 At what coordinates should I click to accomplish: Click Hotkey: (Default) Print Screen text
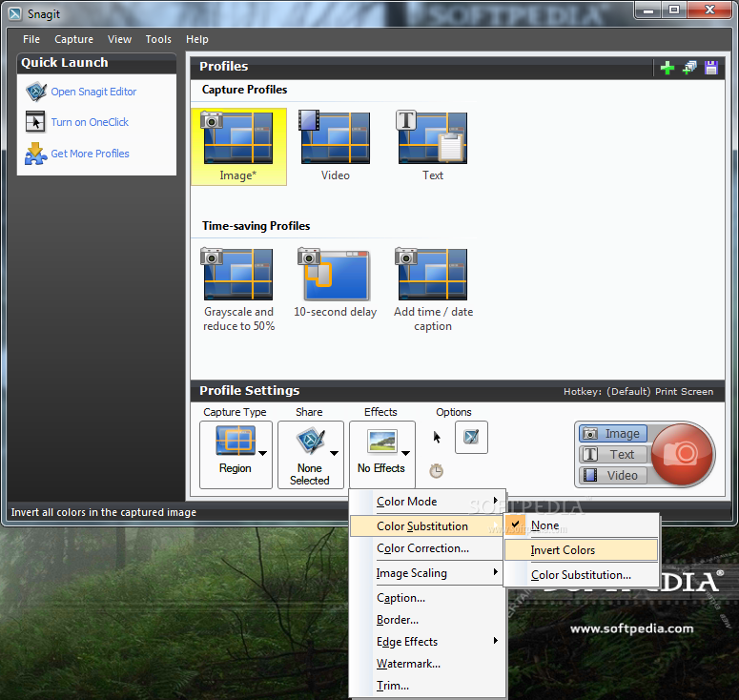(x=638, y=392)
